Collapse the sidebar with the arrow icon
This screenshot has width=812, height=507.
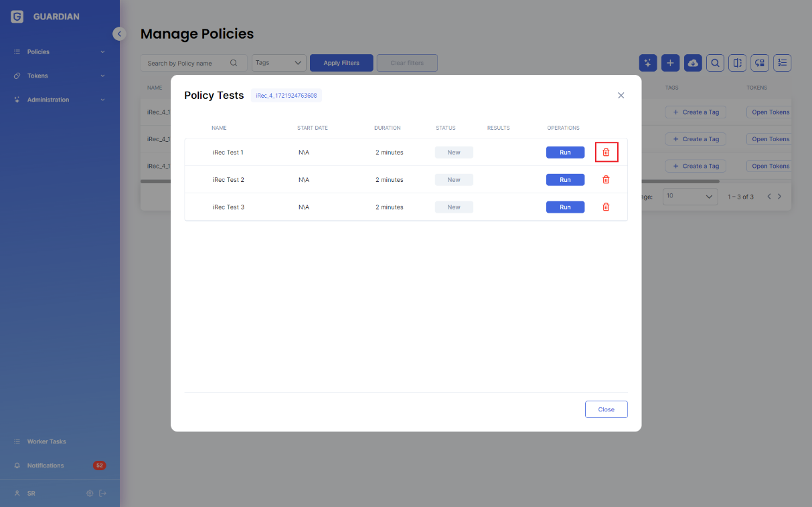[119, 33]
